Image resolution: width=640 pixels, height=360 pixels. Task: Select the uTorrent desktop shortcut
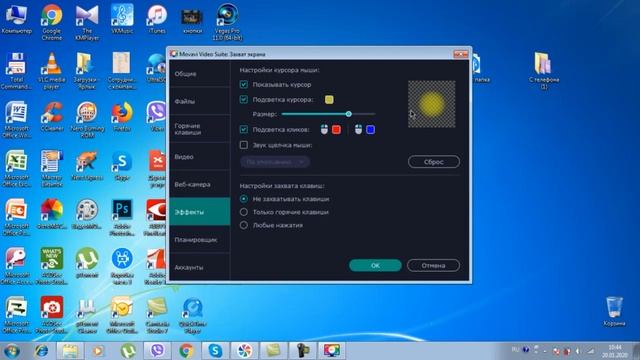(87, 263)
